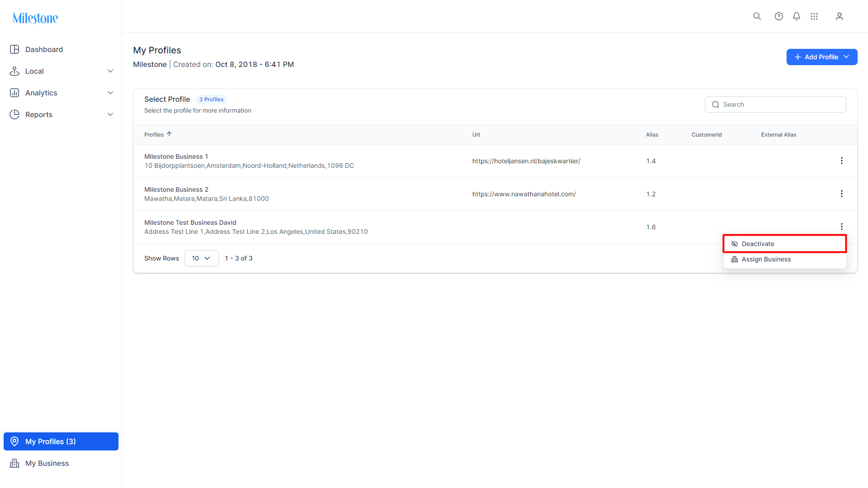Go to Dashboard in sidebar

point(61,49)
